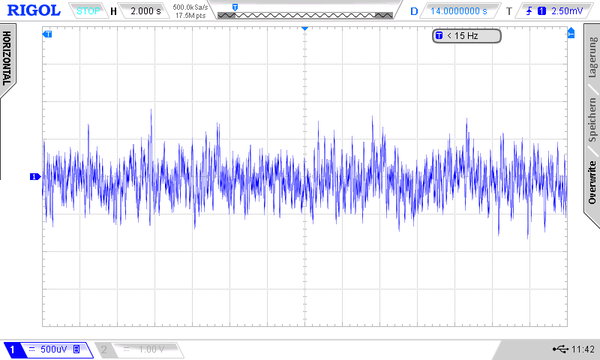Select the 2.000 s horizontal timebase
This screenshot has height=360, width=600.
pos(145,11)
